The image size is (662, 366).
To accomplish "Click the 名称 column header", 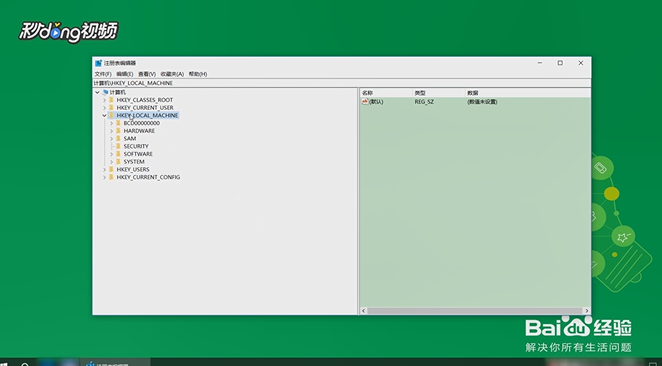I will pyautogui.click(x=386, y=93).
